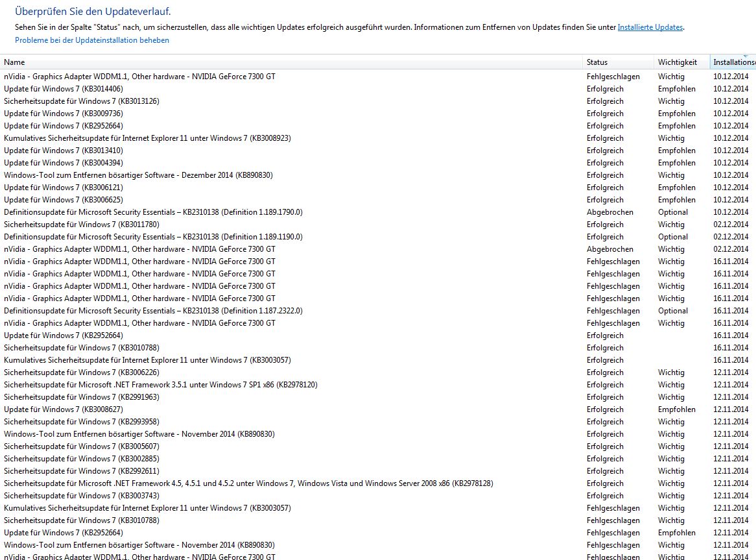Select Sicherheitsupdate für Windows 7 (KB3005607)
Image resolution: width=756 pixels, height=560 pixels.
point(378,446)
